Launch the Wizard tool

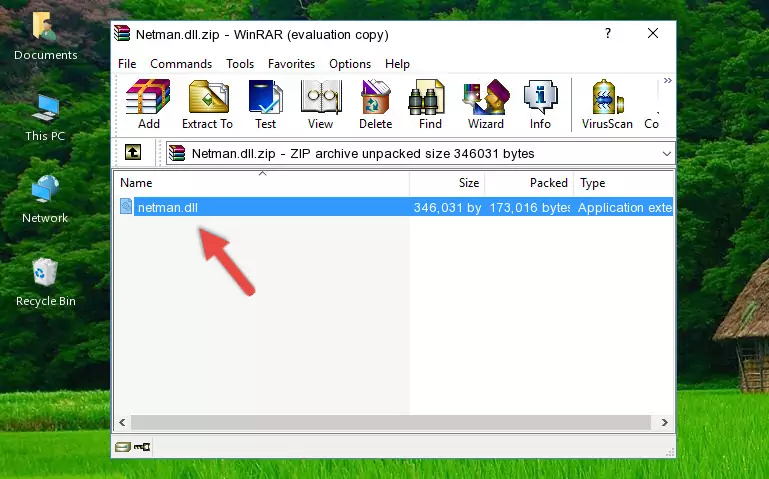[486, 104]
